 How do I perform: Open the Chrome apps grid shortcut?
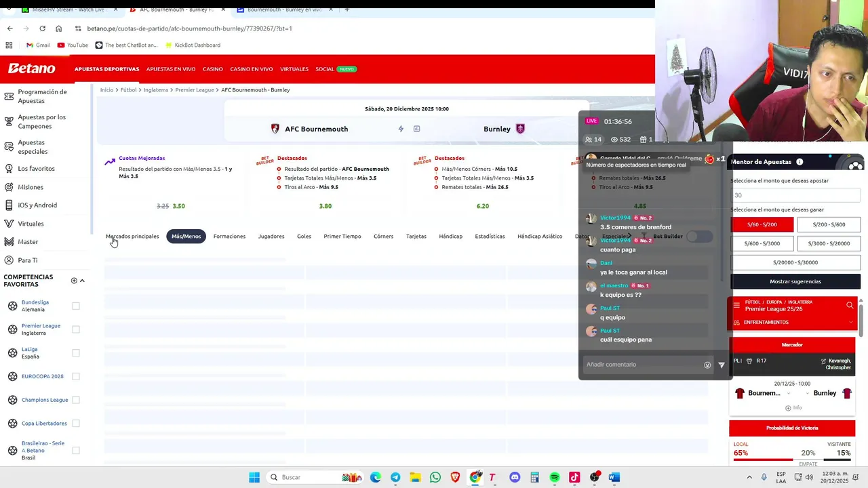tap(9, 45)
